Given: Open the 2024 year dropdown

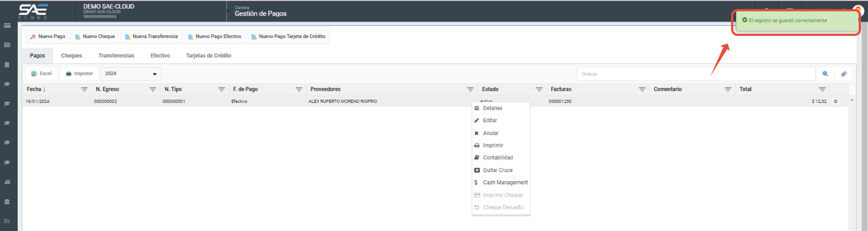Looking at the screenshot, I should tap(131, 74).
